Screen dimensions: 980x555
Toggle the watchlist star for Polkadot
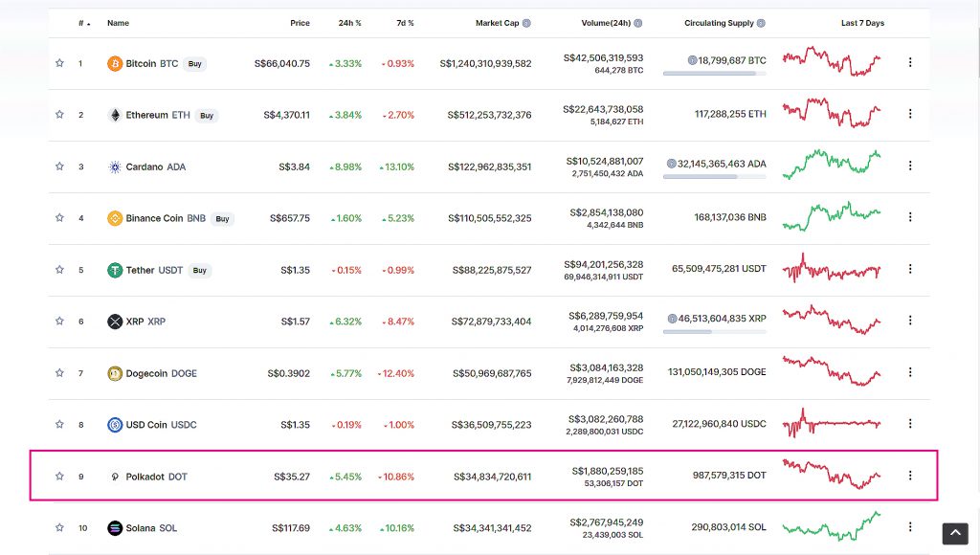click(x=59, y=476)
